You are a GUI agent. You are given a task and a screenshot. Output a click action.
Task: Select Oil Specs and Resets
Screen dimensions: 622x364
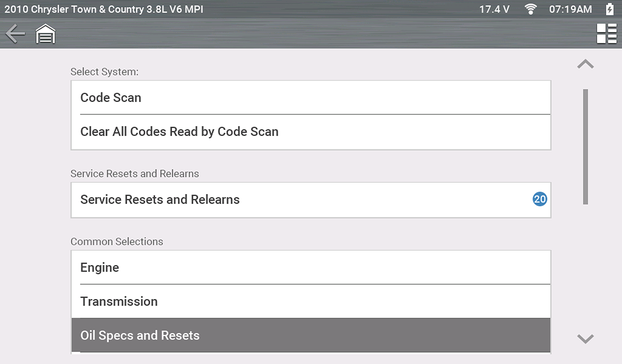[310, 335]
